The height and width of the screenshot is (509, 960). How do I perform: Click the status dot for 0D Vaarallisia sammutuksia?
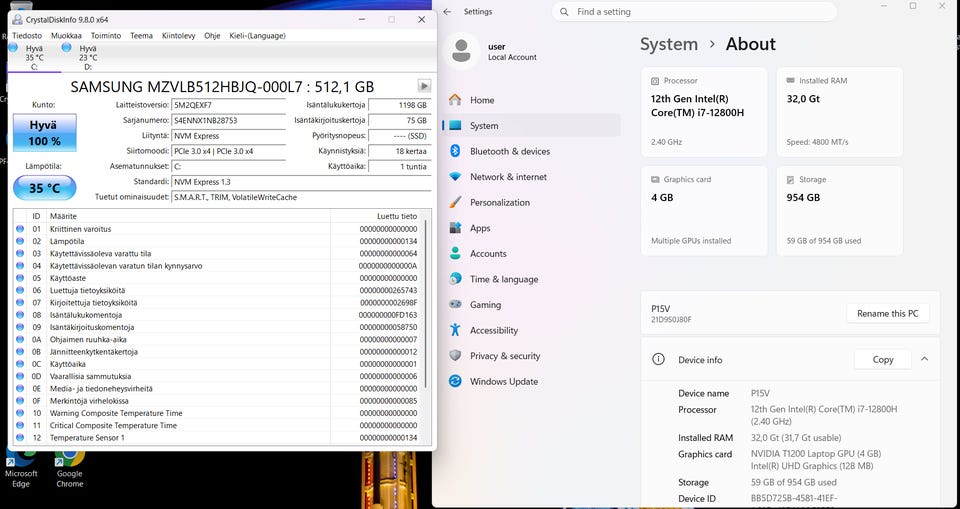20,376
